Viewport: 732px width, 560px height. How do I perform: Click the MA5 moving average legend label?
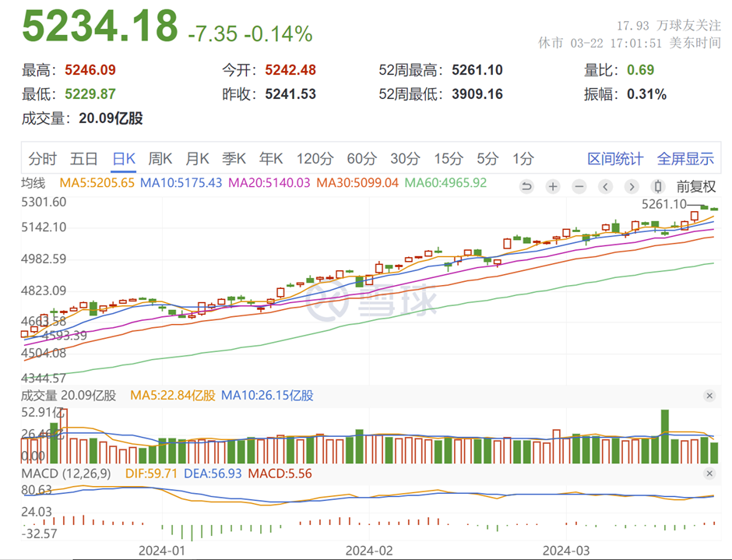97,183
